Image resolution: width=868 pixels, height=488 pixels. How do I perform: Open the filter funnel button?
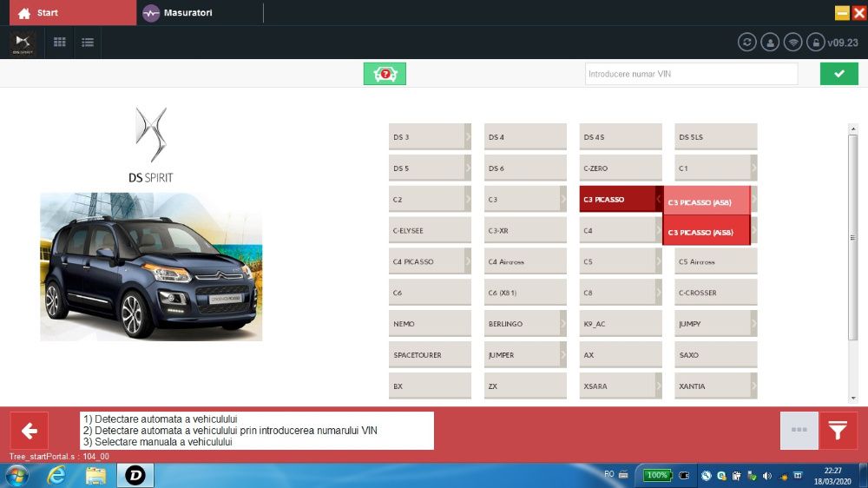pyautogui.click(x=838, y=431)
